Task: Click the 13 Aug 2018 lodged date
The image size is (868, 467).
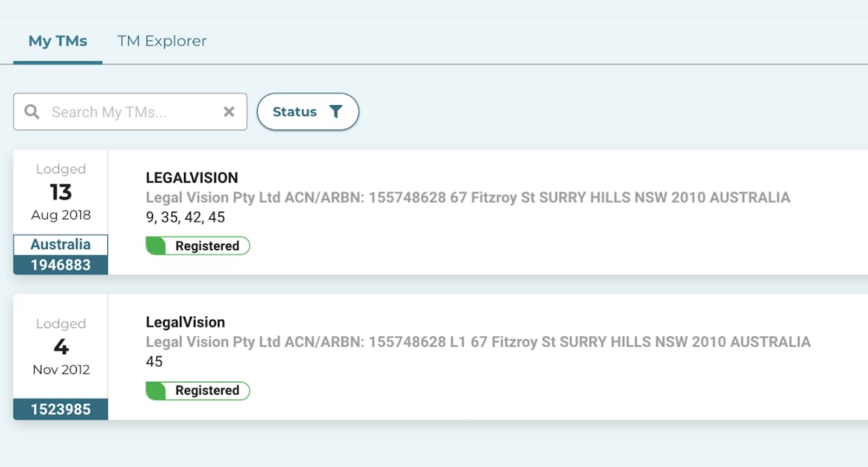Action: 61,192
